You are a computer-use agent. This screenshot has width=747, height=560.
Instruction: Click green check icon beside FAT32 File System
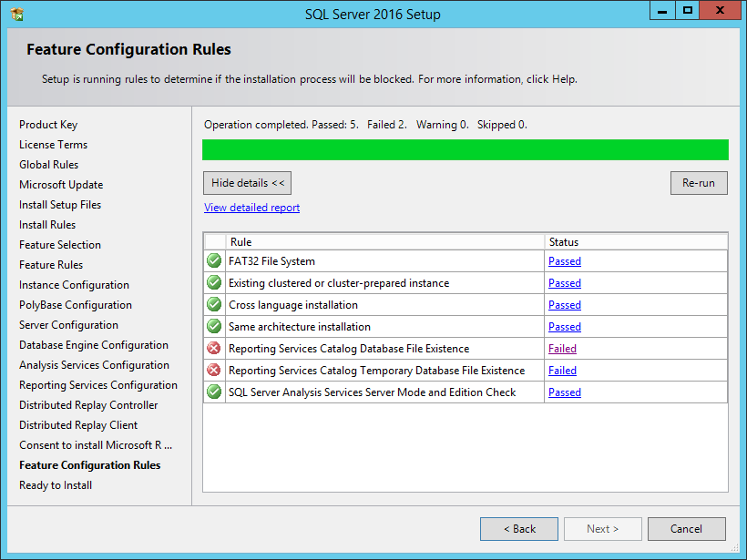click(214, 260)
